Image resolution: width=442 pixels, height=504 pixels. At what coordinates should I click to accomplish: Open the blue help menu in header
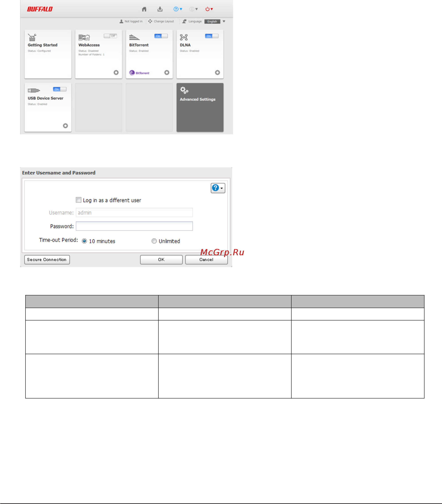pyautogui.click(x=177, y=9)
